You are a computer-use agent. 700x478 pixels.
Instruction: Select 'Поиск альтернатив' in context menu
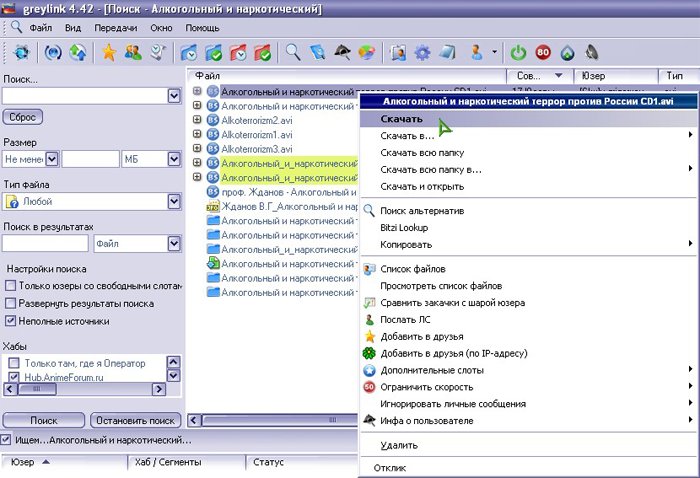coord(529,211)
